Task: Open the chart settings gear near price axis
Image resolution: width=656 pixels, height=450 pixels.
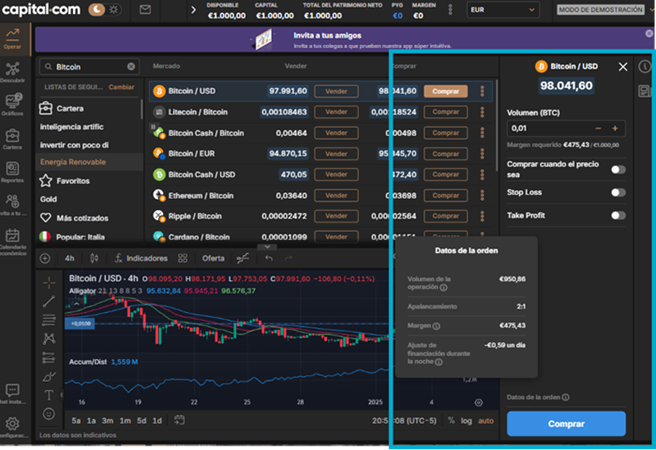Action: 479,402
